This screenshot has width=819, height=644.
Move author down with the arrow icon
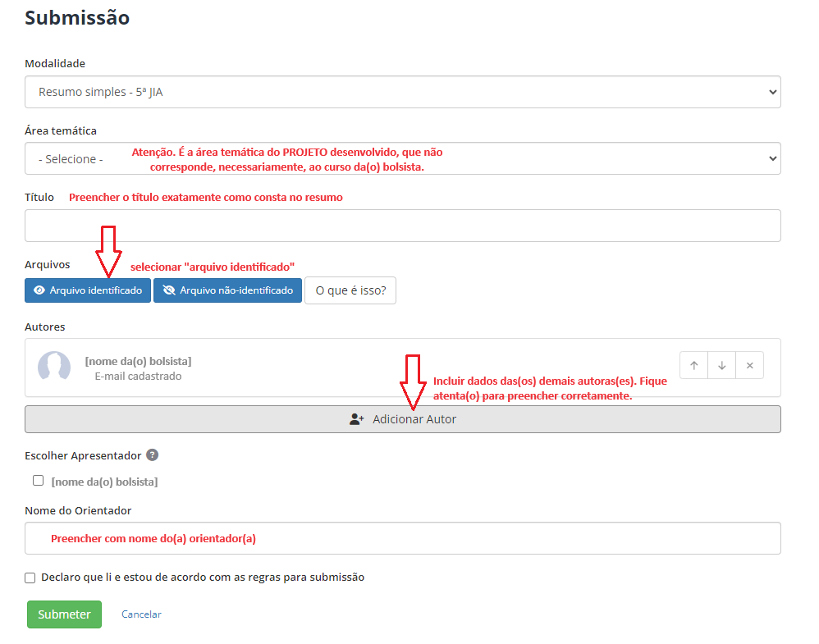point(721,366)
